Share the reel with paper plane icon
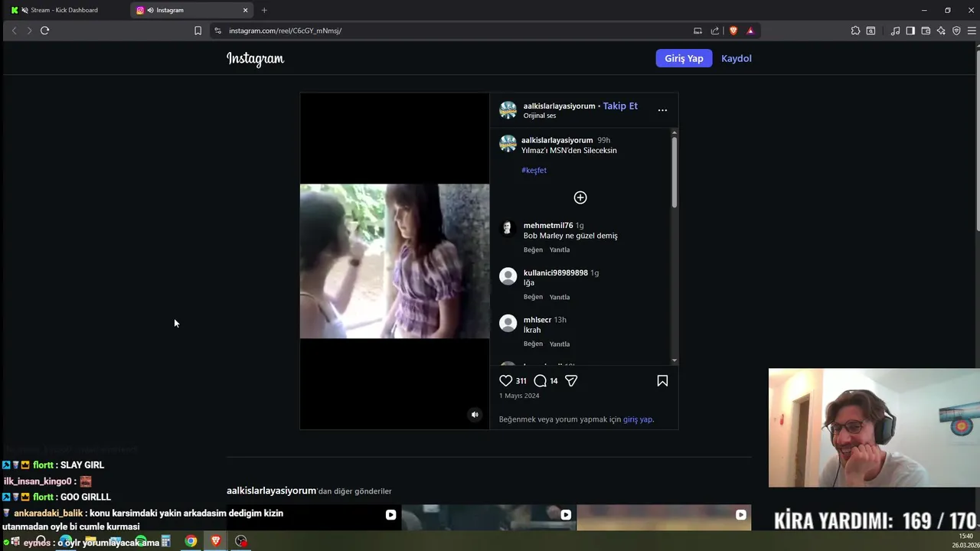Image resolution: width=980 pixels, height=551 pixels. 571,380
